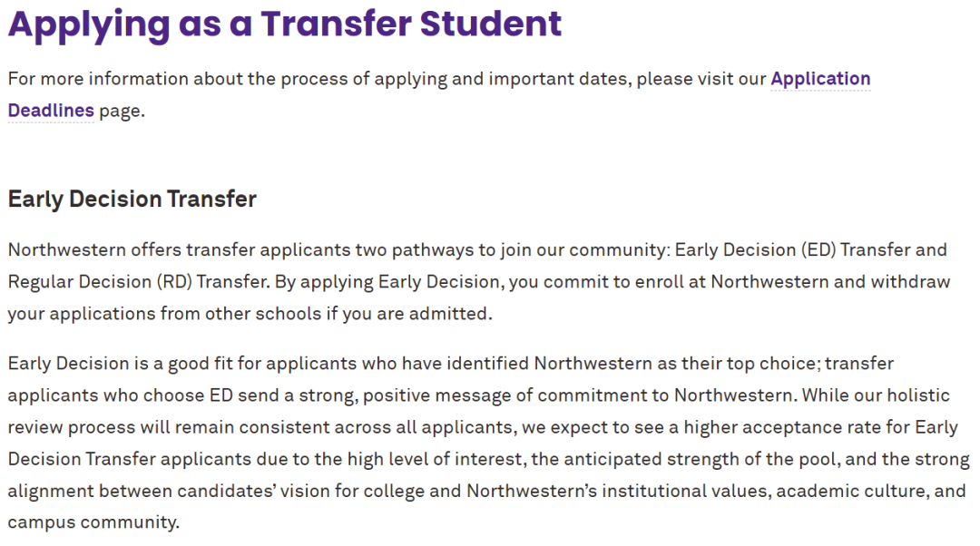980x546 pixels.
Task: Click the word "Student" in the main title
Action: pyautogui.click(x=491, y=24)
